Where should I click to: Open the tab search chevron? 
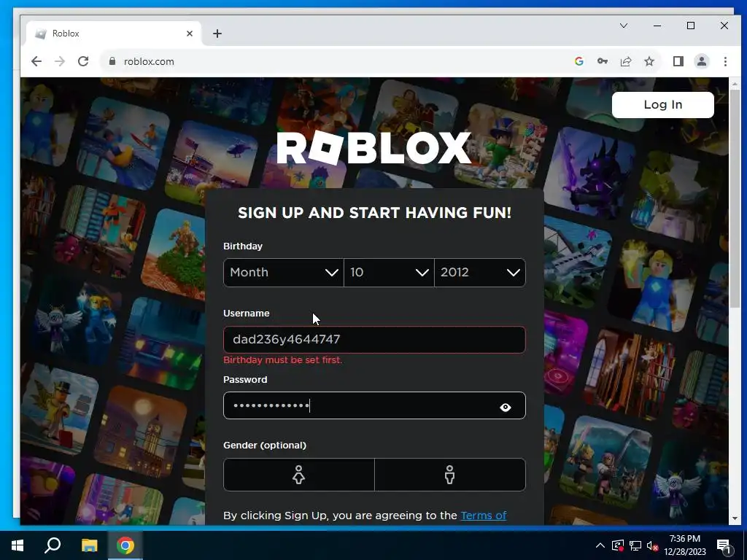(x=624, y=26)
